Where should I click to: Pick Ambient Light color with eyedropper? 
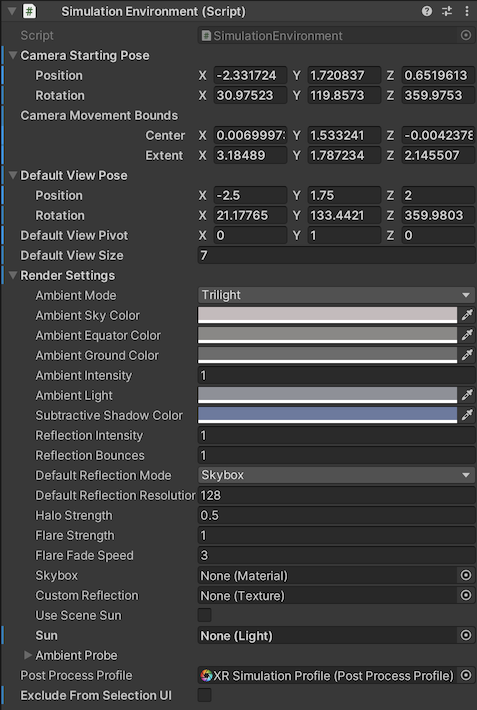467,395
